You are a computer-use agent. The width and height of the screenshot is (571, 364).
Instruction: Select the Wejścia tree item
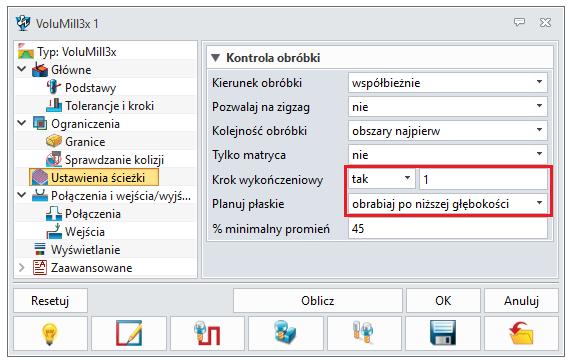(x=85, y=232)
